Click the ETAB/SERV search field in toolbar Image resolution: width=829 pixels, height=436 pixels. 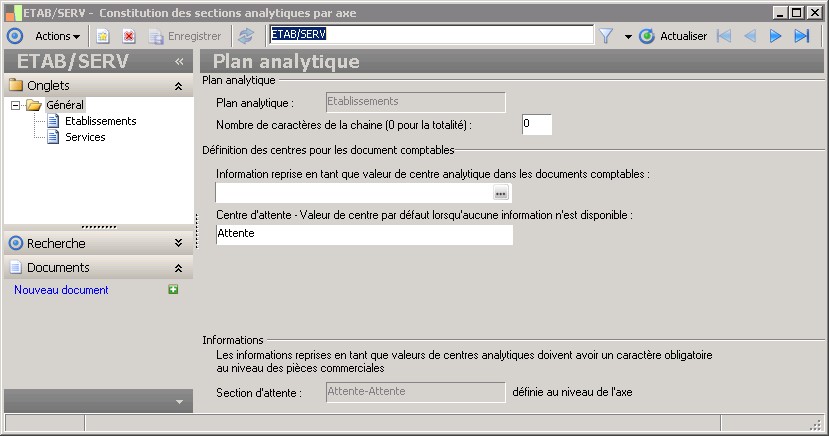point(431,35)
